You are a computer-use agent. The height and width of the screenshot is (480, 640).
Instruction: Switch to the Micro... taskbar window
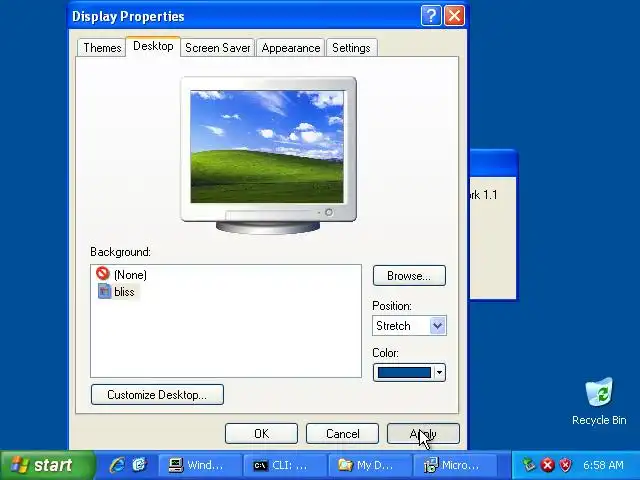[454, 465]
